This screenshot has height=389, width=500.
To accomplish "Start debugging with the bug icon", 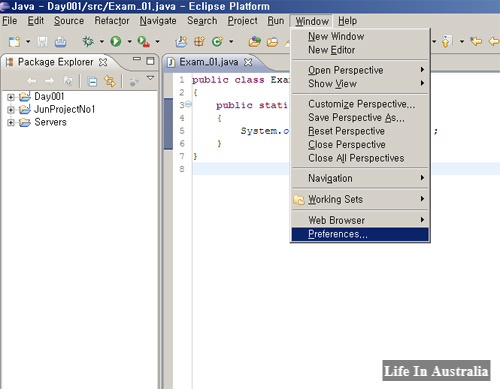I will click(88, 42).
